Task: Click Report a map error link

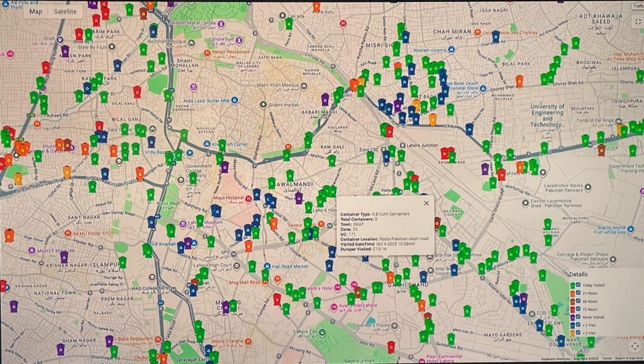Action: pos(628,360)
